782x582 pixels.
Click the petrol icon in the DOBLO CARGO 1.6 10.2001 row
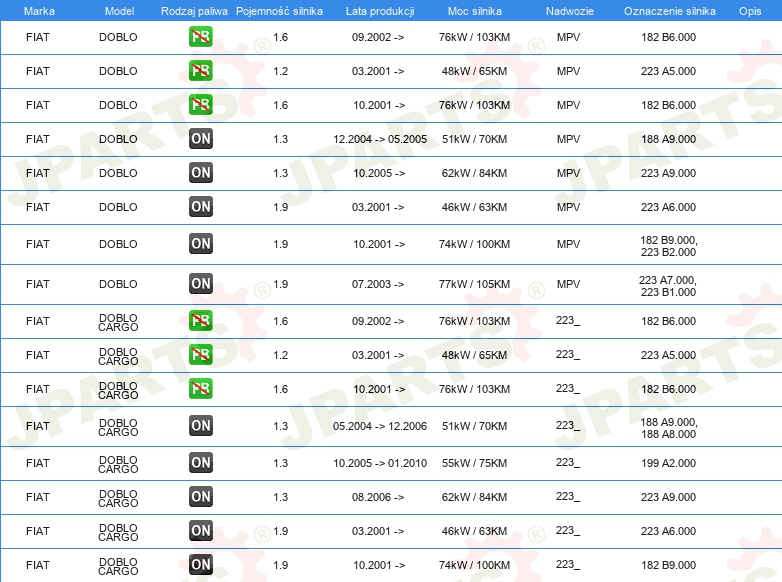(200, 388)
